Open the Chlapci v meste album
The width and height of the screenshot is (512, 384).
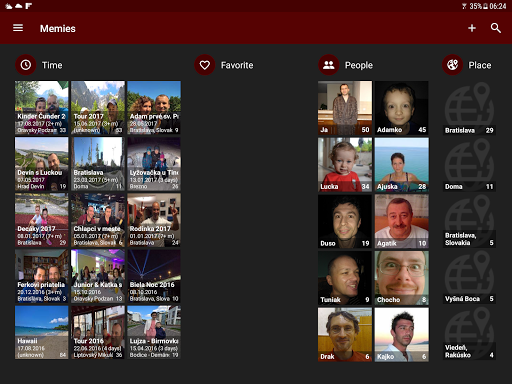98,220
